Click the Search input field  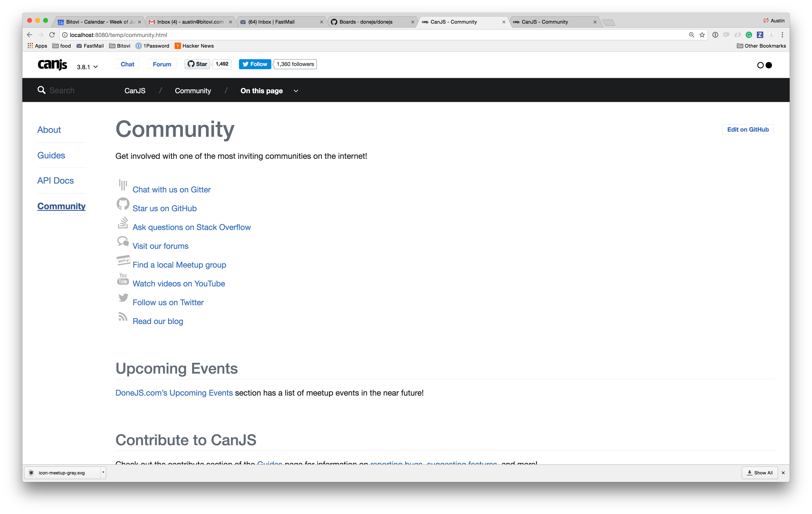pos(62,90)
